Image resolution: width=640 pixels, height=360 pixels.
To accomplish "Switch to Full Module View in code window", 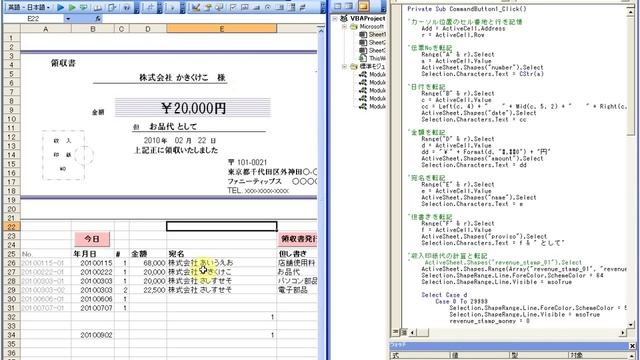I will 403,332.
